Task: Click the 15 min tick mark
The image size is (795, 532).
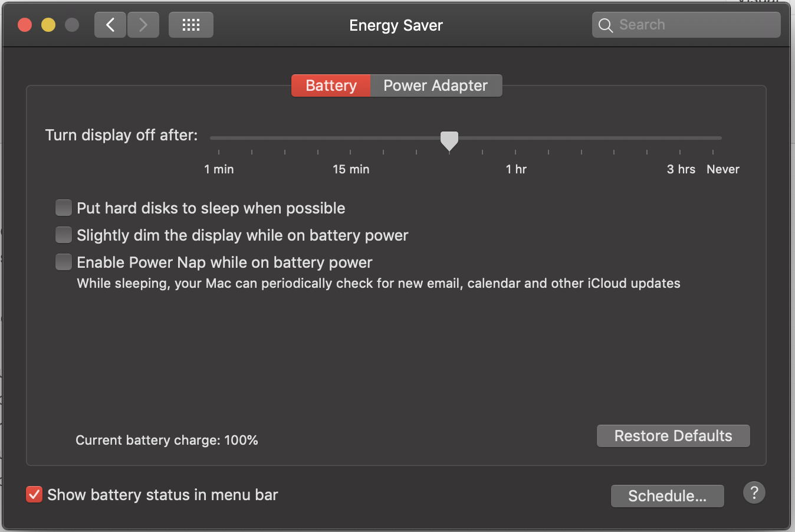Action: (351, 152)
